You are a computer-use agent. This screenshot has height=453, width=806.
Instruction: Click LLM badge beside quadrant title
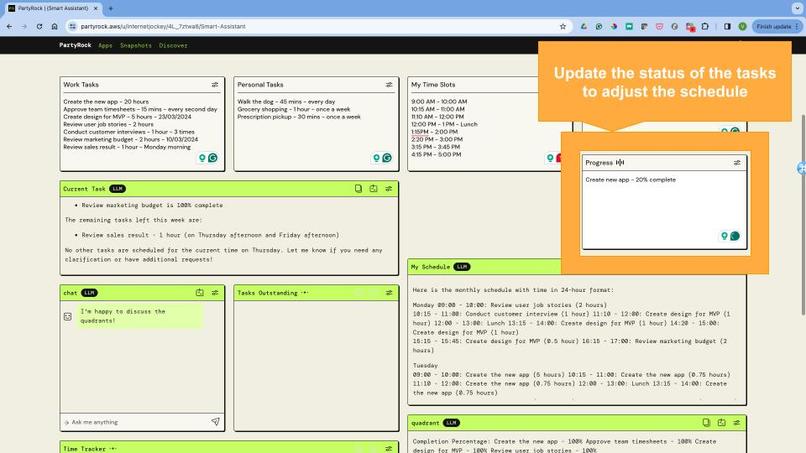tap(451, 423)
